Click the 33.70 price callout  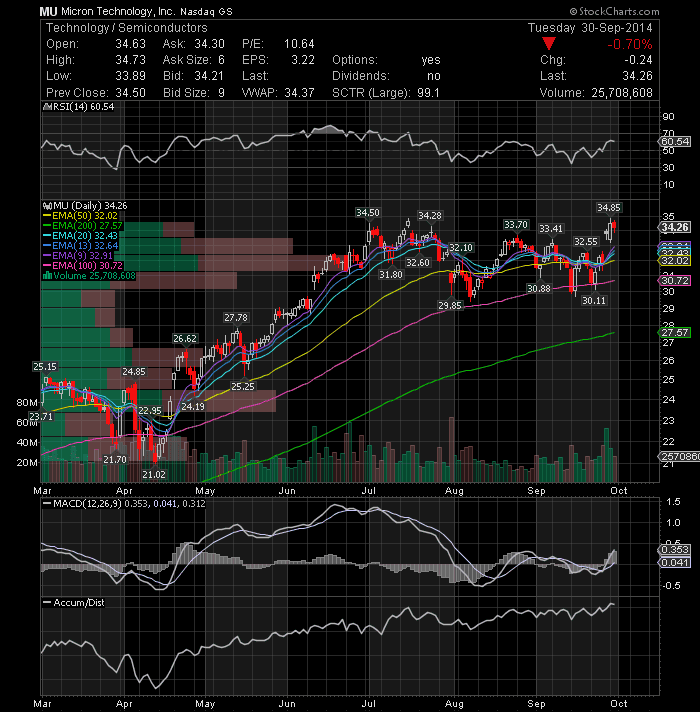tap(516, 224)
